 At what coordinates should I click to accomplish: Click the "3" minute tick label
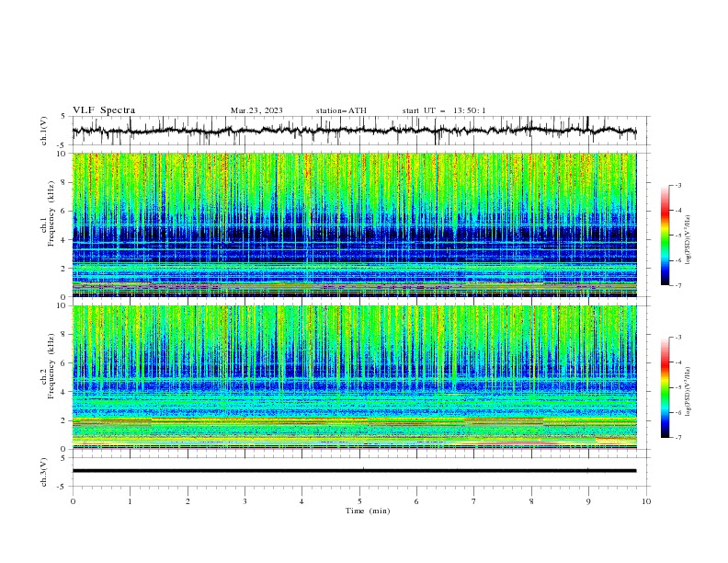245,501
